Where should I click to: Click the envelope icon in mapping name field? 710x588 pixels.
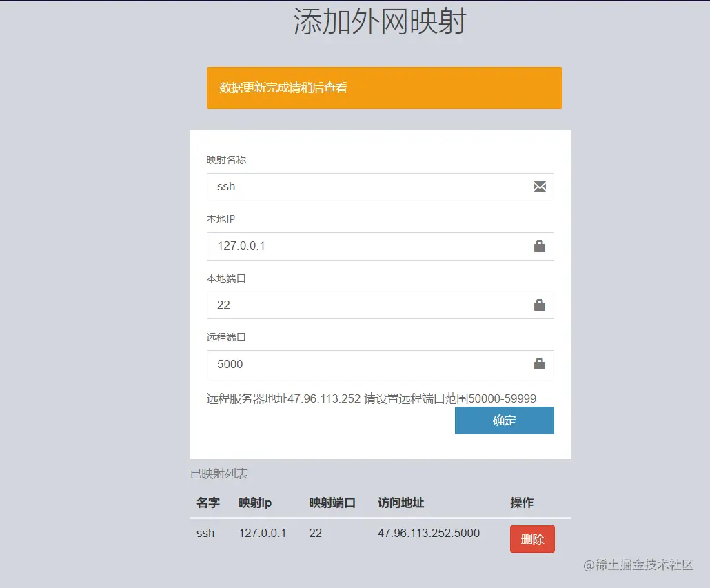tap(540, 187)
